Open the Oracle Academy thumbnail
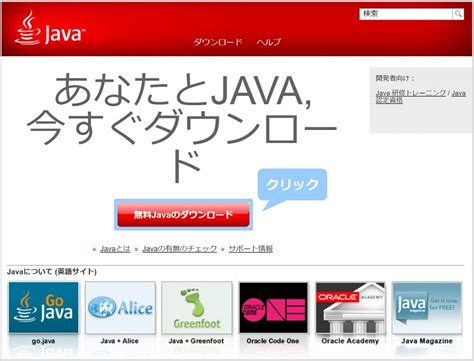 350,307
